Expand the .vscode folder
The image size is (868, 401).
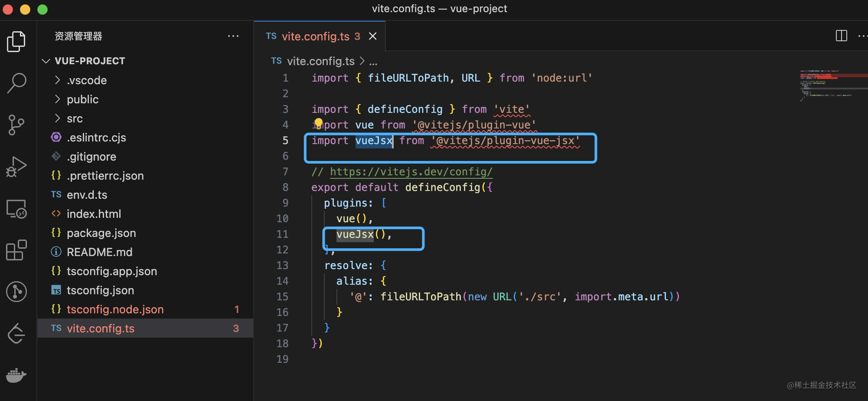coord(57,80)
